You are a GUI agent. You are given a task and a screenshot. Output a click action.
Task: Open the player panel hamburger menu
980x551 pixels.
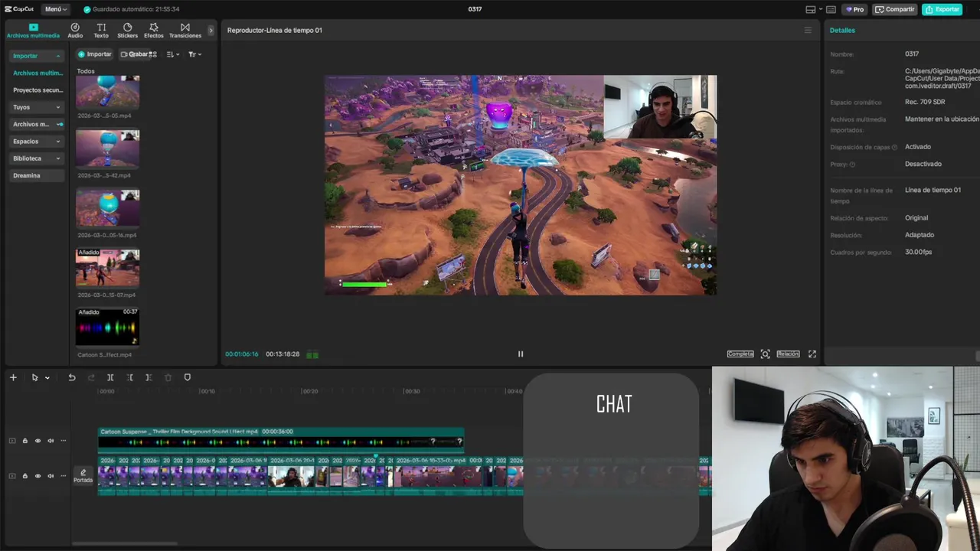pyautogui.click(x=807, y=31)
